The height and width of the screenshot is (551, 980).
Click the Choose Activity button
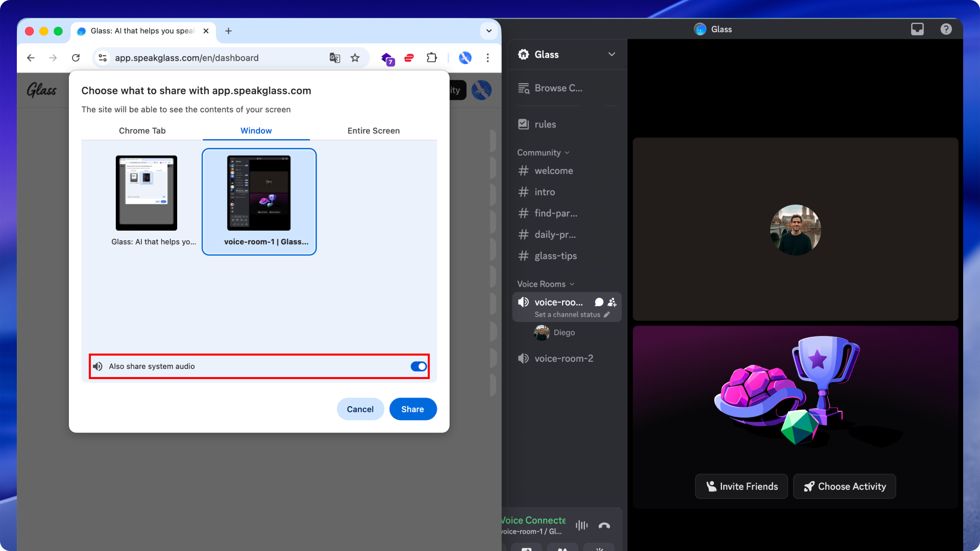point(844,486)
